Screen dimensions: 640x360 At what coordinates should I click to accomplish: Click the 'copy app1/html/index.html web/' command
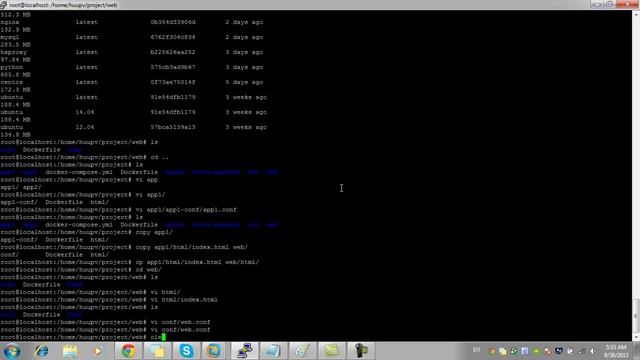tap(191, 247)
